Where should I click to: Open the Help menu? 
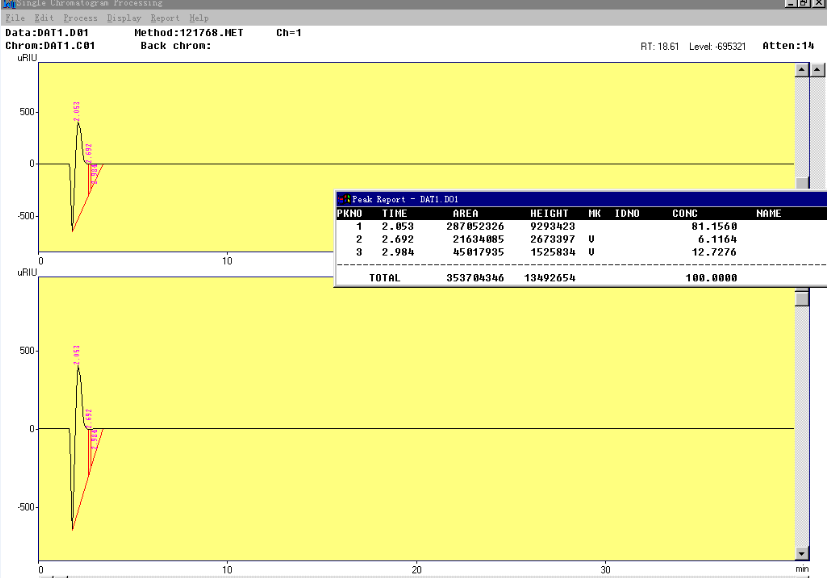199,18
